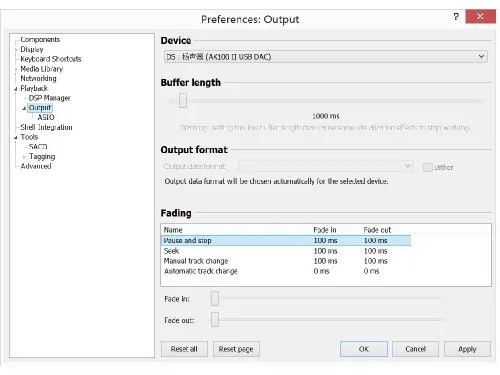Close the Preferences dialog
Viewport: 500px width, 375px height.
[480, 16]
